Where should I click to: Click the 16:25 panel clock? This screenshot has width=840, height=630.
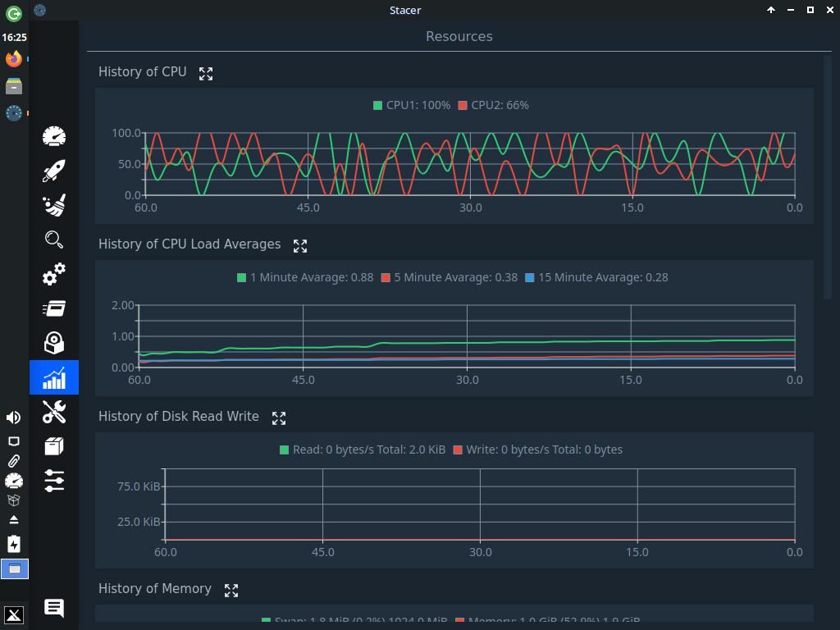(14, 38)
